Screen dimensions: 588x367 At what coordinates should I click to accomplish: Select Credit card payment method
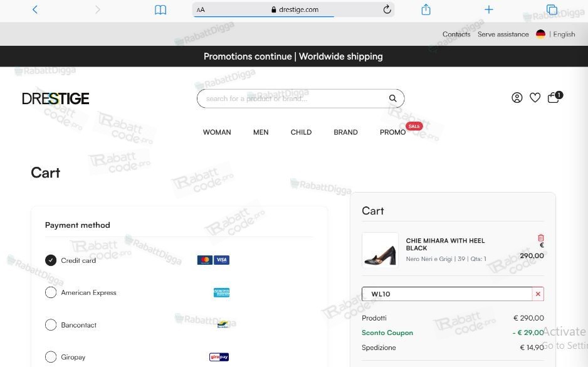tap(51, 260)
